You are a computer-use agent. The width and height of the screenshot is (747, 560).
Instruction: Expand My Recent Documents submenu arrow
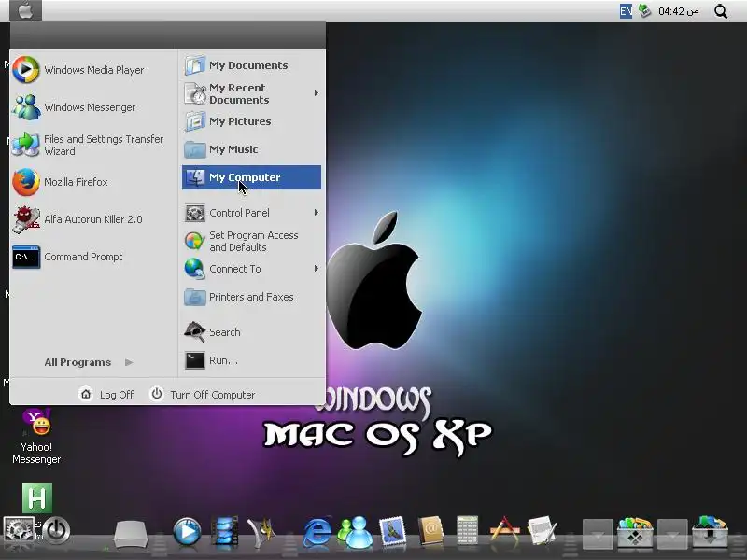[x=316, y=92]
